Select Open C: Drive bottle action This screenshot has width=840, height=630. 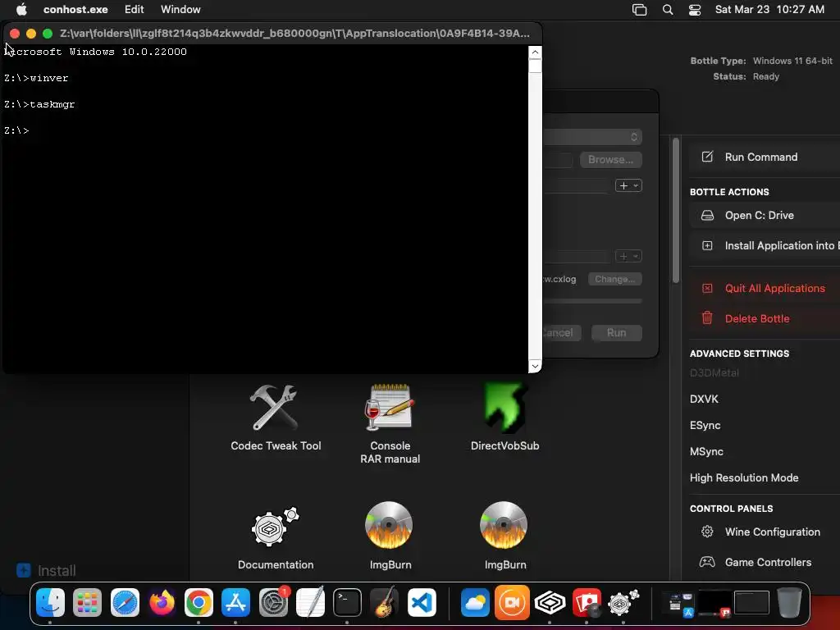click(765, 216)
